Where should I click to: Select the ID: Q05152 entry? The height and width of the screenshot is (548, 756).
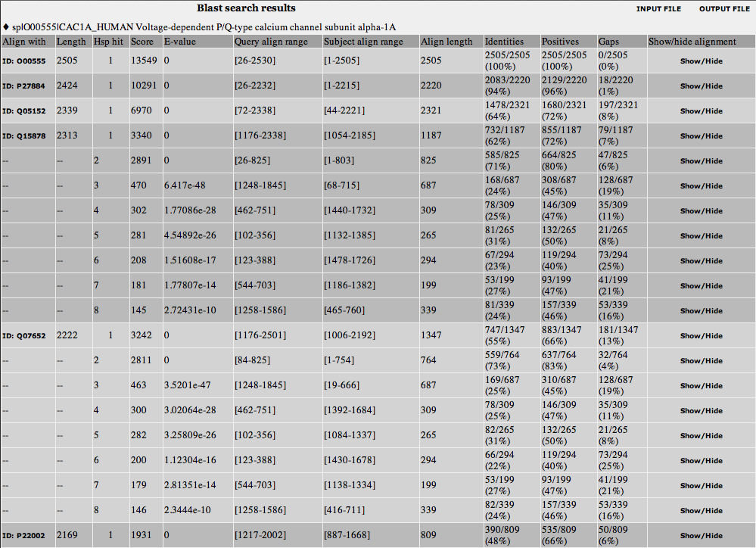24,111
